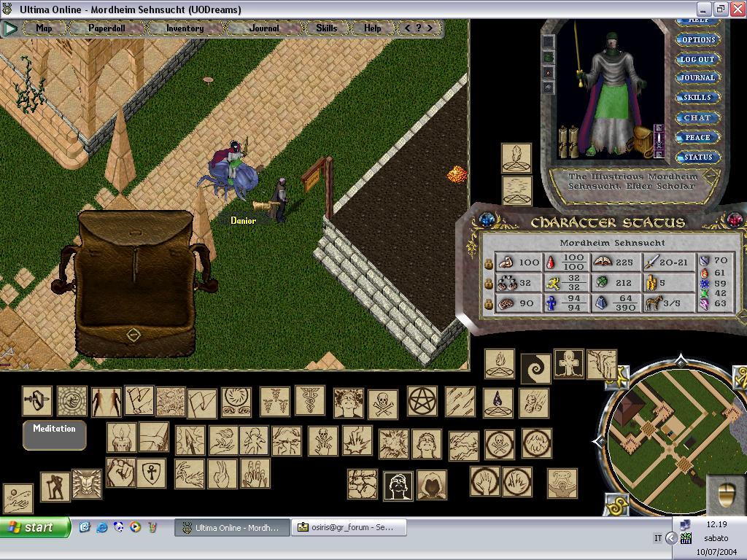Click the left arrow beside the toolbar question mark
The height and width of the screenshot is (560, 747).
(x=407, y=28)
